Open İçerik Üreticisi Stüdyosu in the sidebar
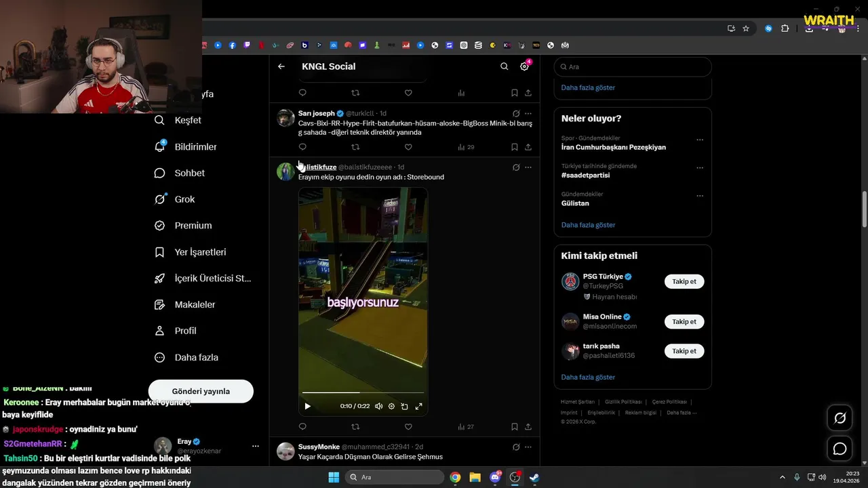Image resolution: width=868 pixels, height=488 pixels. (x=203, y=279)
